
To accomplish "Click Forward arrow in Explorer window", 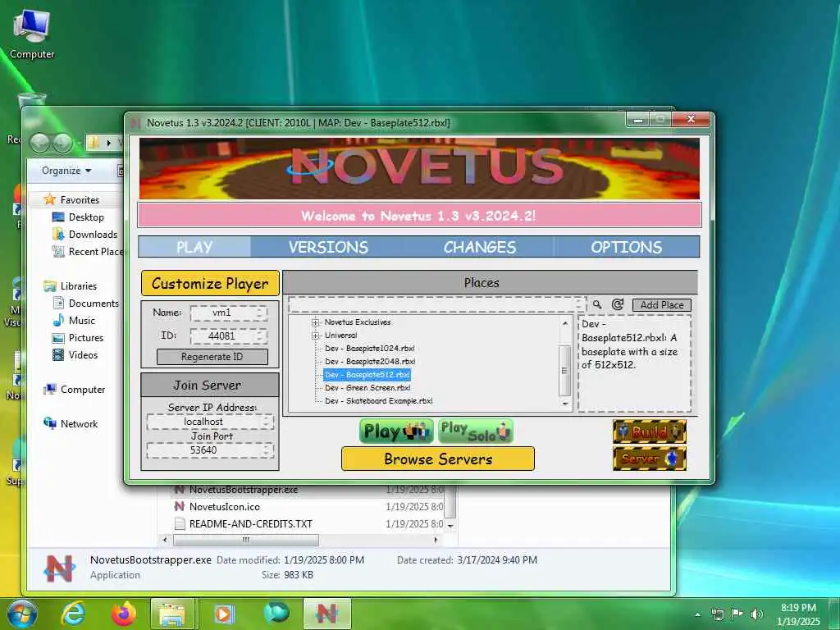I will 62,142.
